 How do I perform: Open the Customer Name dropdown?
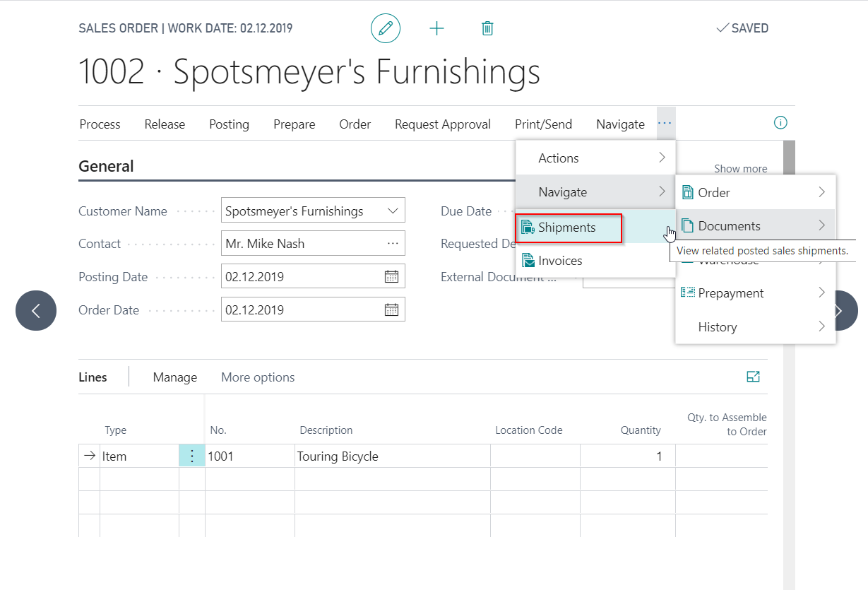[393, 211]
